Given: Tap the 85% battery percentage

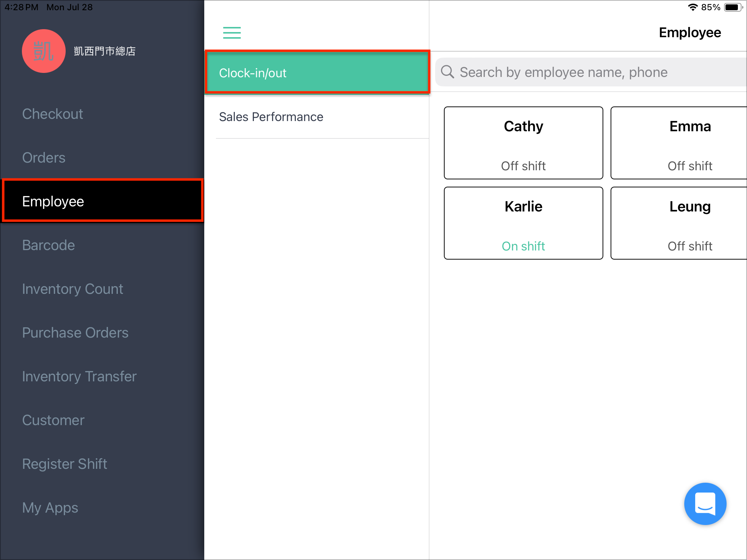Looking at the screenshot, I should (x=711, y=7).
